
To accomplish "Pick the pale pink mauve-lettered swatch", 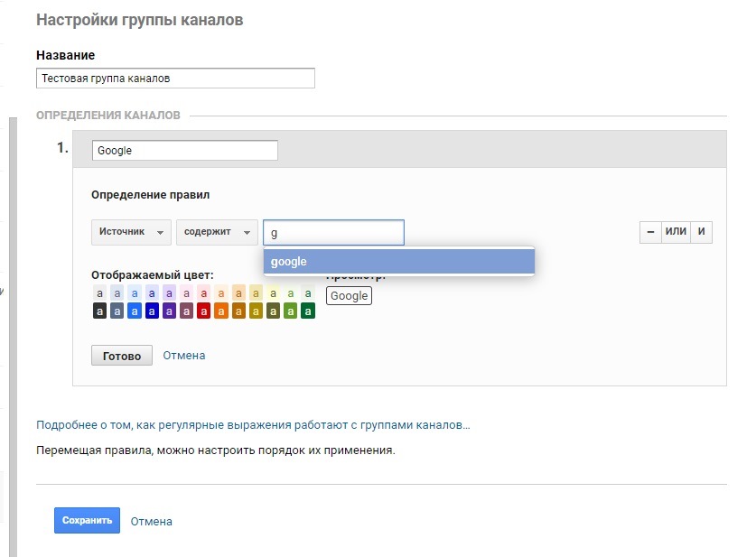I will (x=187, y=293).
